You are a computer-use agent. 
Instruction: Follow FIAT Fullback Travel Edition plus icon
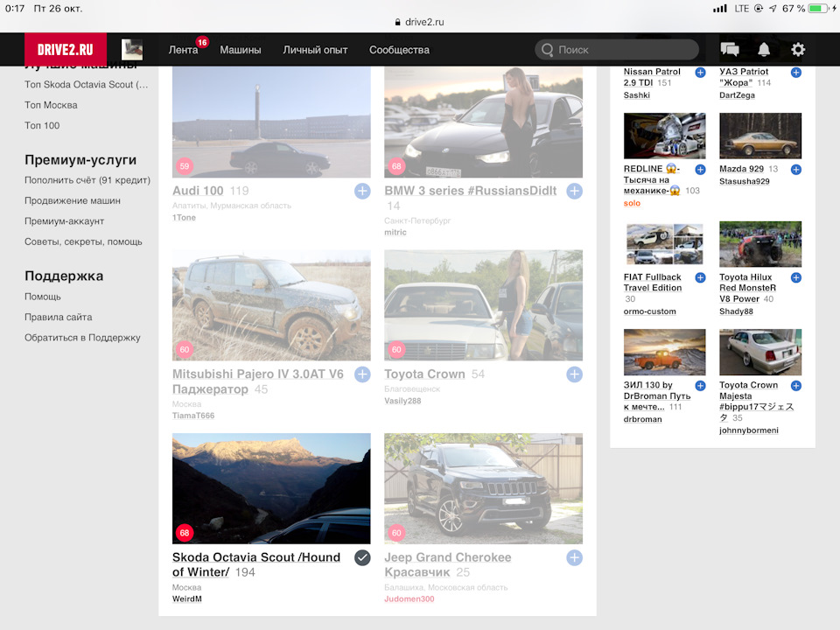[700, 277]
